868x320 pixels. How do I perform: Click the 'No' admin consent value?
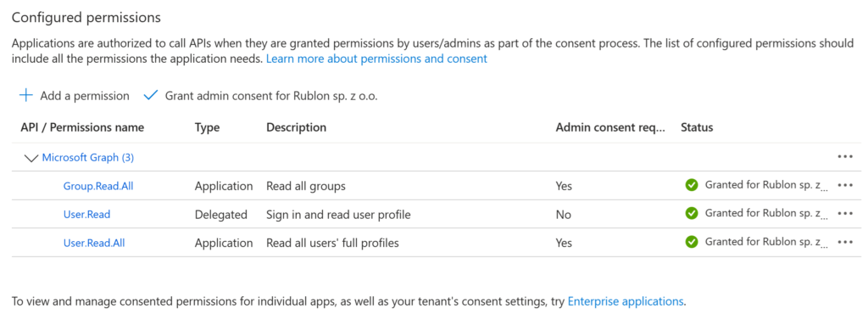[563, 215]
